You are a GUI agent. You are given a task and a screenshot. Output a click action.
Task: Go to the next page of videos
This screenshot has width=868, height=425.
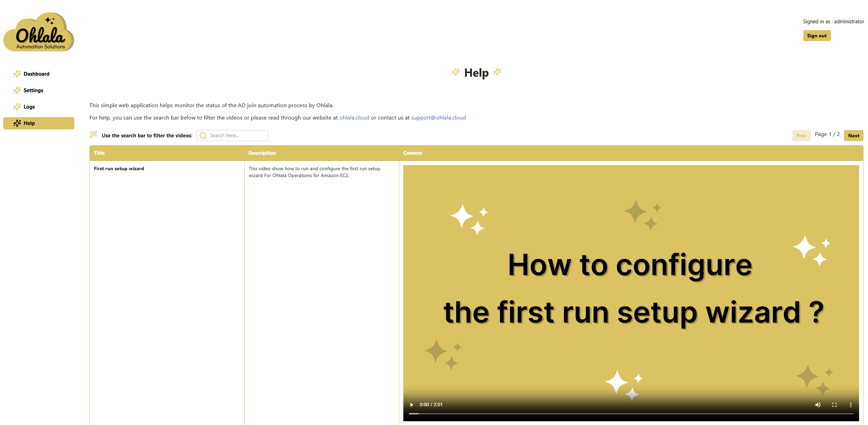pyautogui.click(x=853, y=136)
